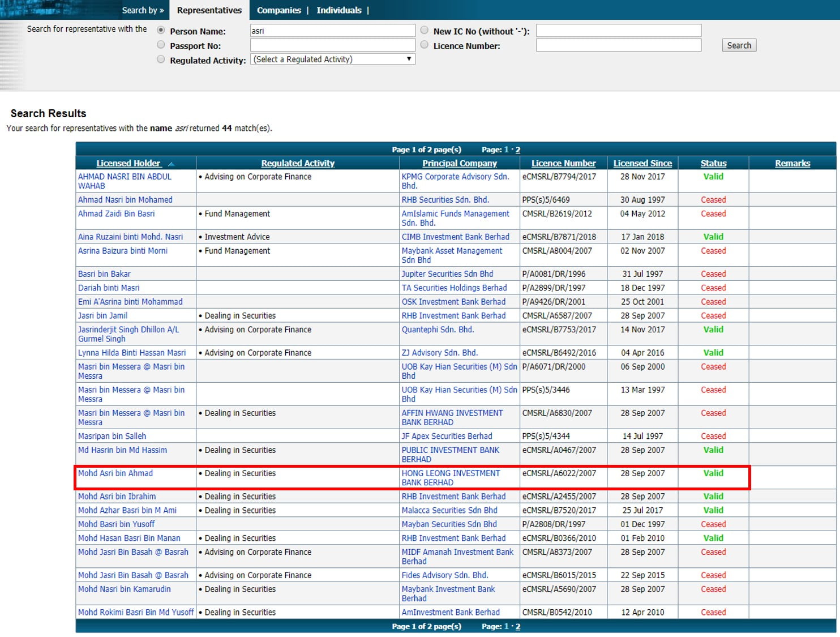Switch to the Companies tab
Image resolution: width=840 pixels, height=637 pixels.
point(278,10)
